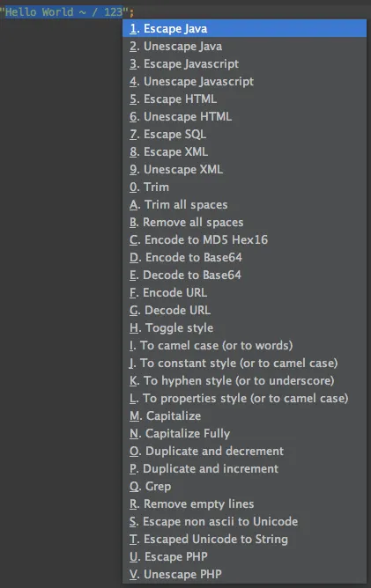Viewport: 371px width, 588px height.
Task: Select the Trim option
Action: click(244, 187)
